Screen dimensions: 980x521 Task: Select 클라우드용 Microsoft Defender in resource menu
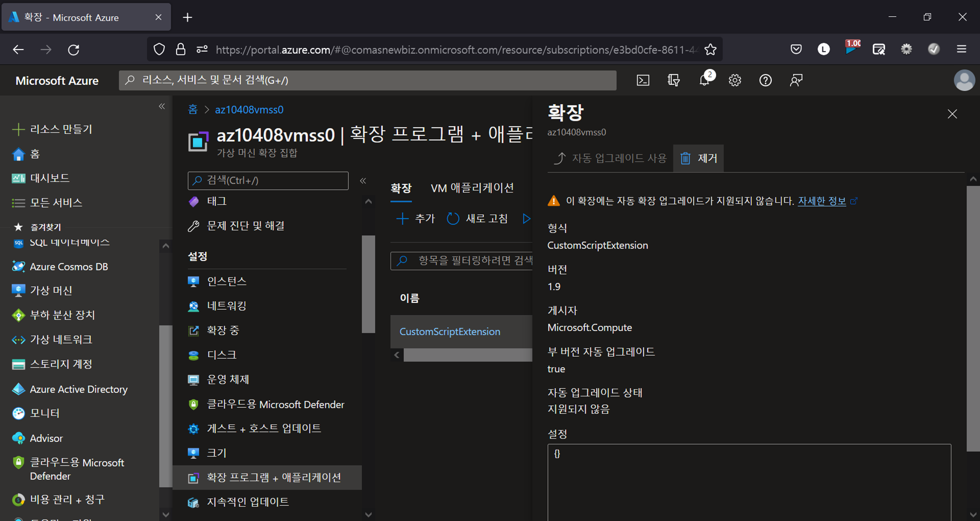(x=266, y=404)
